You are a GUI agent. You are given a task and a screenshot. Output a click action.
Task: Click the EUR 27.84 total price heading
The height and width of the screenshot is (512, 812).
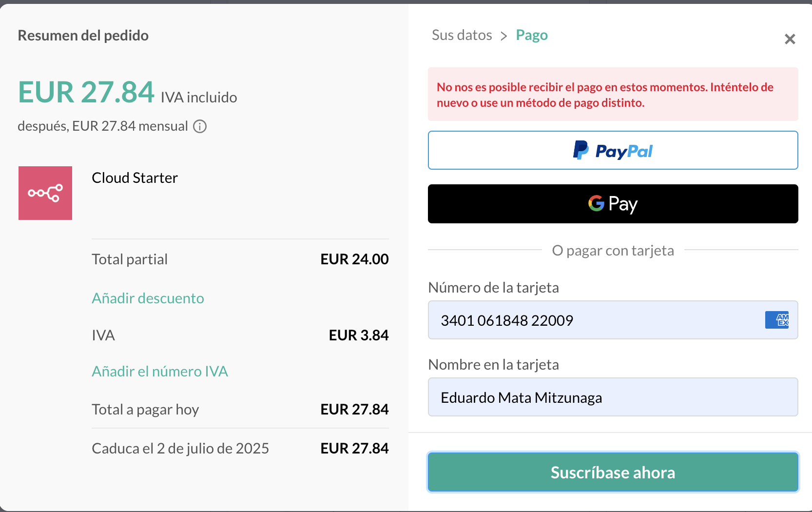pyautogui.click(x=86, y=92)
